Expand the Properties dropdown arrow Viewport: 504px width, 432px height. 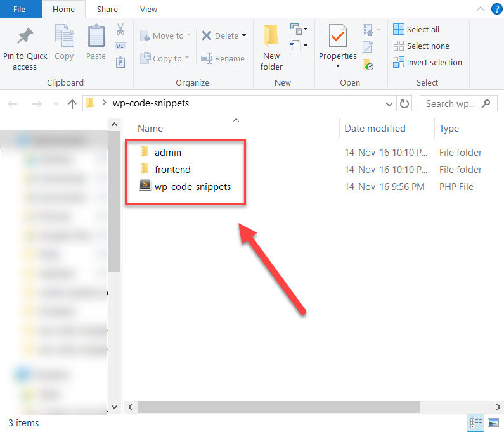click(338, 66)
